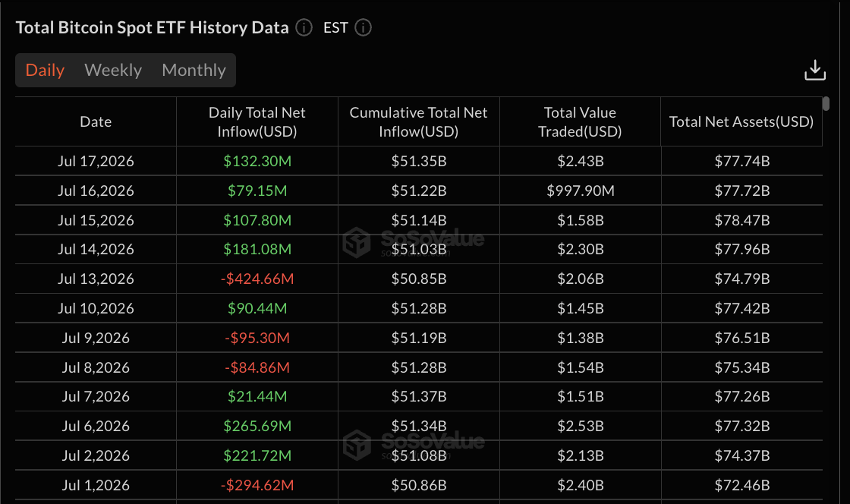Click the $74.37B net assets value

(742, 455)
